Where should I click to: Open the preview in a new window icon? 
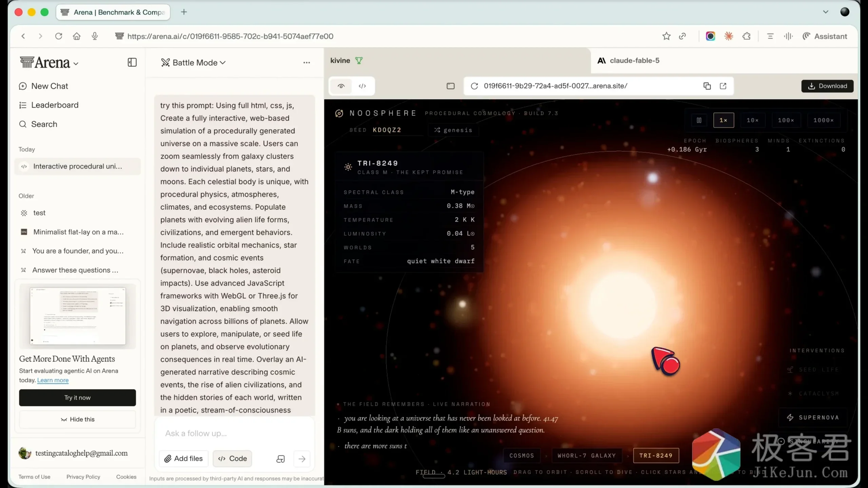[723, 86]
